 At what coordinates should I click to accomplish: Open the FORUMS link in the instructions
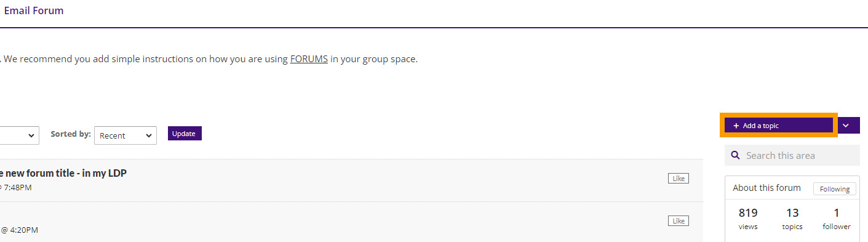(x=309, y=60)
